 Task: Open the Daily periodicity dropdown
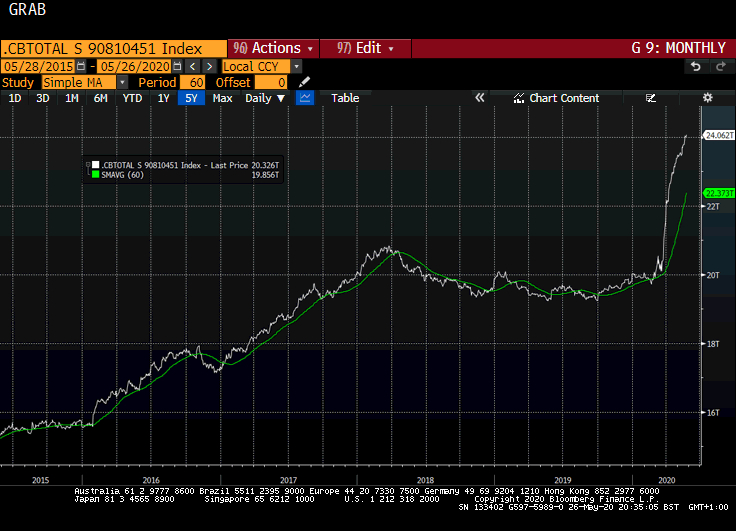coord(265,98)
